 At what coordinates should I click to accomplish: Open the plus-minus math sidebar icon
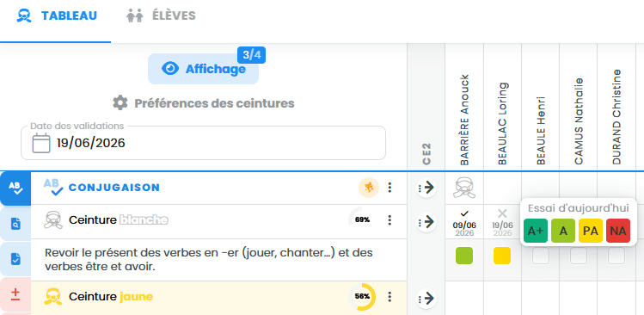15,294
